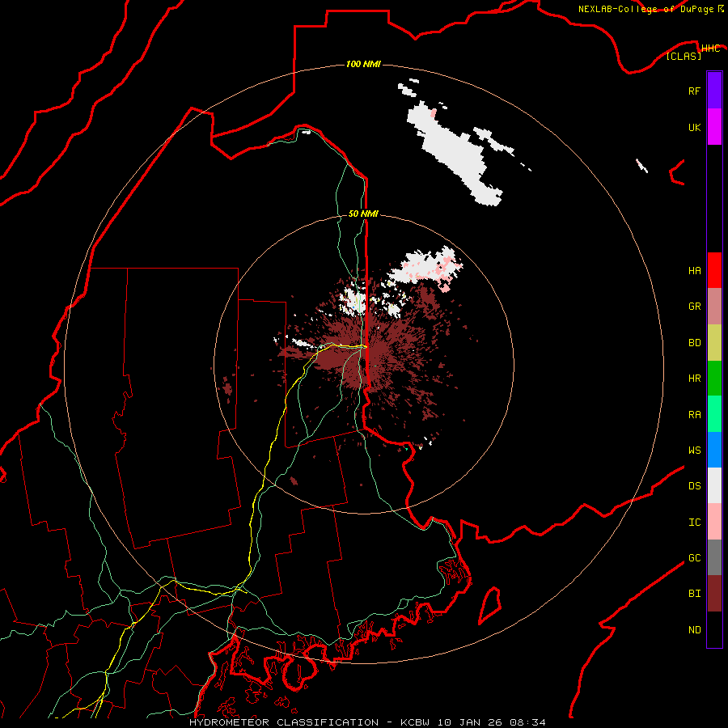Click the HHC product code label
This screenshot has width=728, height=728.
(x=710, y=49)
